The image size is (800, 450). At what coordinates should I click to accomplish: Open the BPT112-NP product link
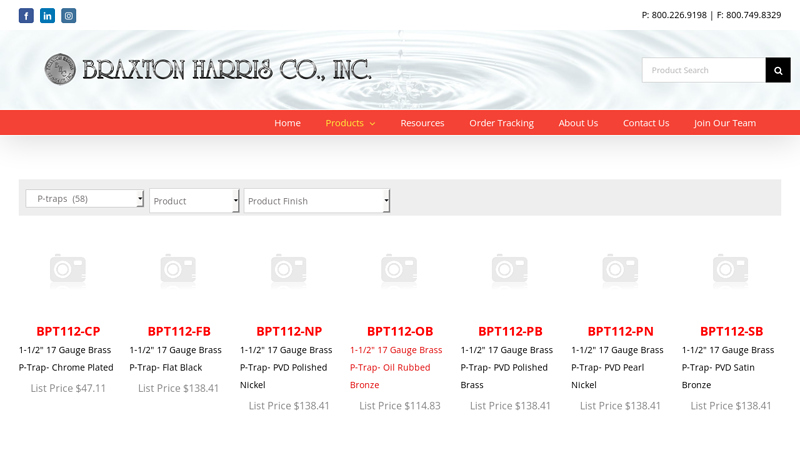pyautogui.click(x=289, y=331)
